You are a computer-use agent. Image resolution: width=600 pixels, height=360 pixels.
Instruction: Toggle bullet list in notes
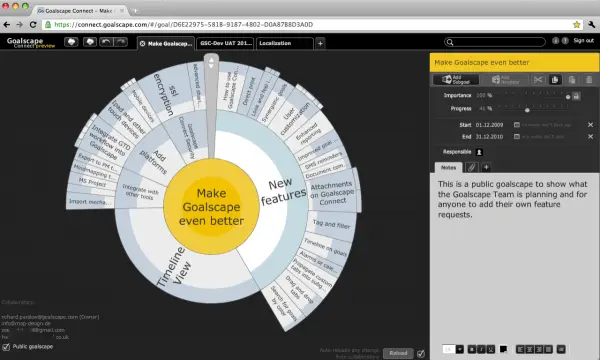pos(561,349)
